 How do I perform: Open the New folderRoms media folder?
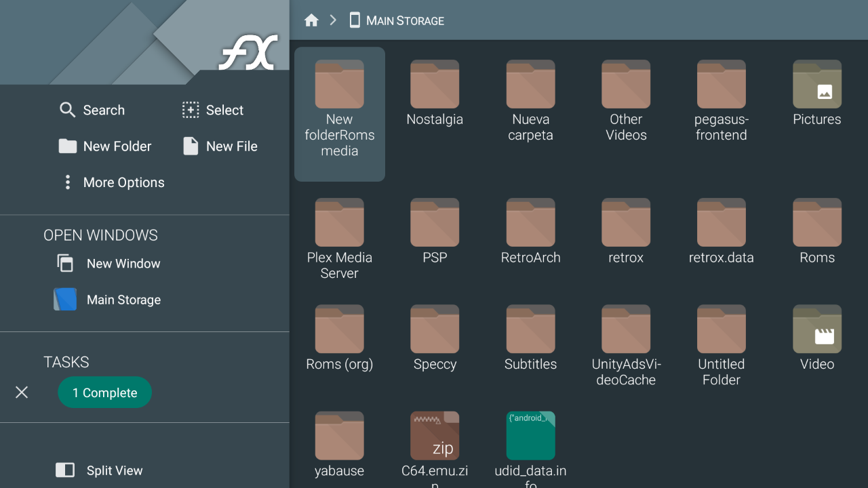click(340, 114)
